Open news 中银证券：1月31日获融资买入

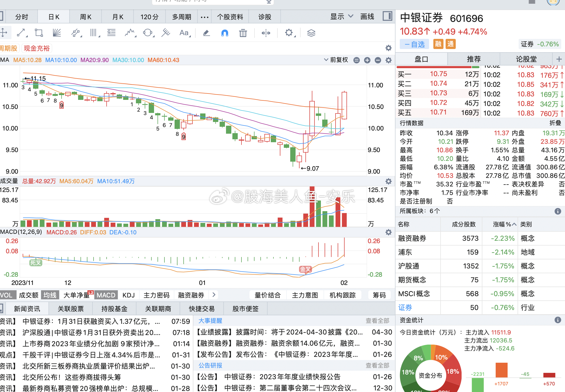pyautogui.click(x=91, y=321)
